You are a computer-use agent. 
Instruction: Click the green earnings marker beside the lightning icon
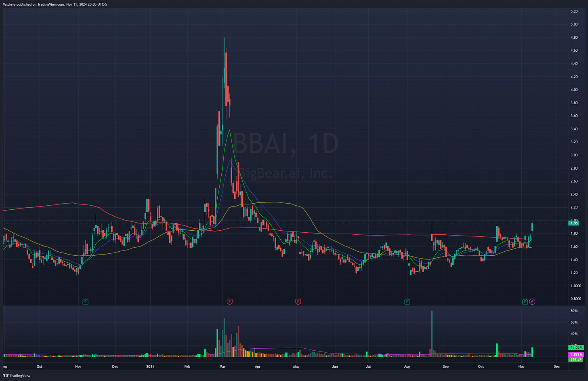click(x=525, y=301)
